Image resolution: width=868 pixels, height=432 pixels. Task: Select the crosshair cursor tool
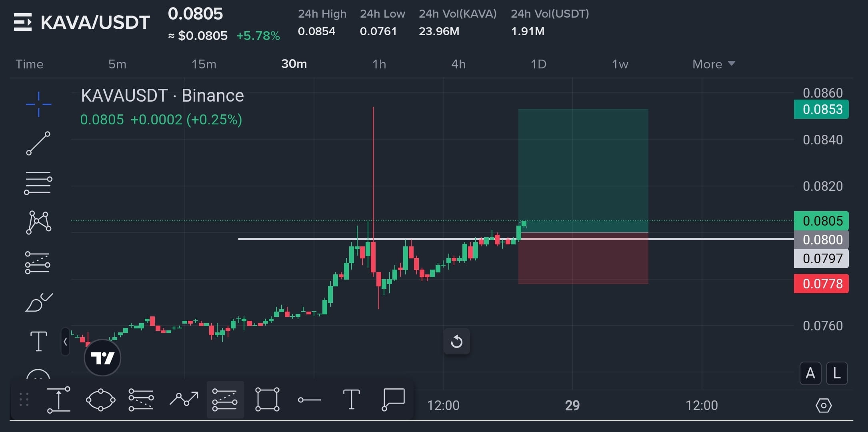coord(38,104)
